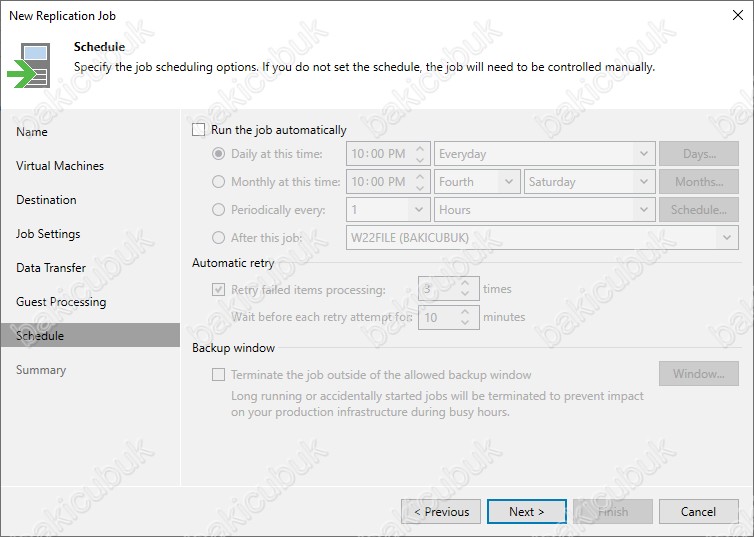This screenshot has height=537, width=754.
Task: Click the monthly time field 10:00 PM
Action: 388,182
